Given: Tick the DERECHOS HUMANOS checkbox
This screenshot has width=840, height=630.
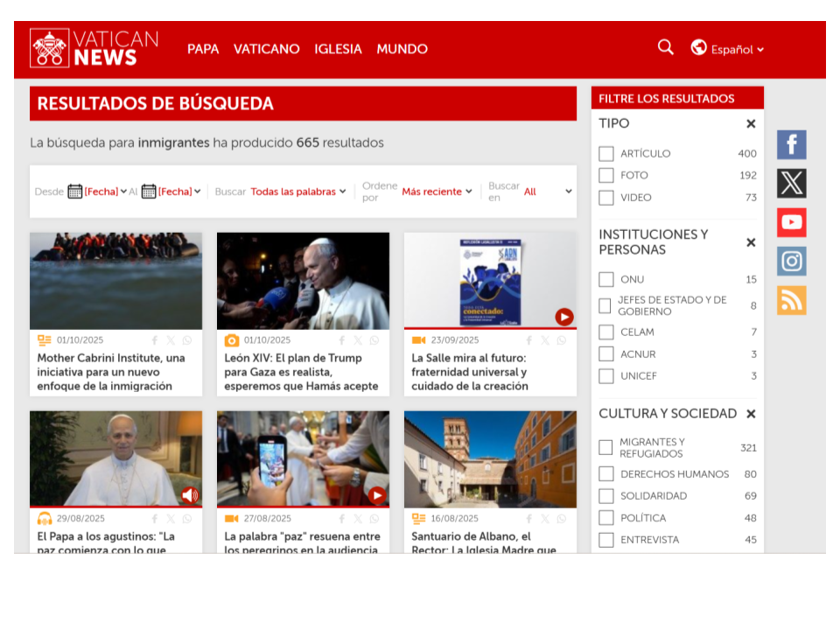Looking at the screenshot, I should (x=606, y=474).
